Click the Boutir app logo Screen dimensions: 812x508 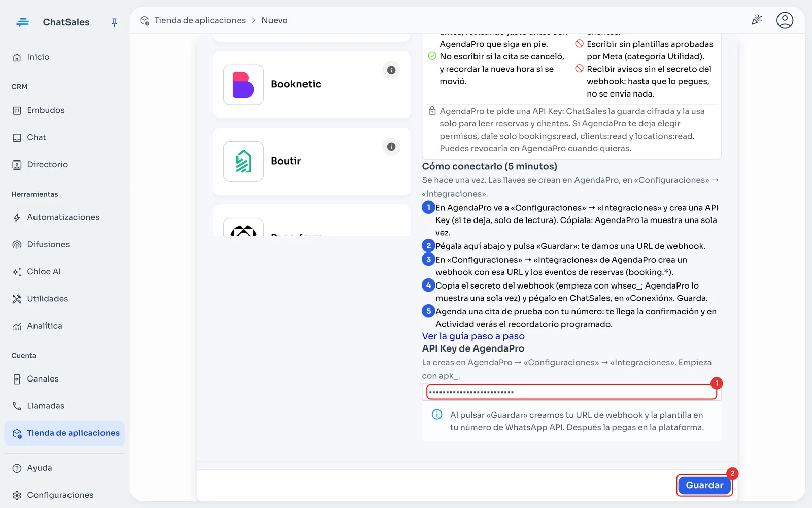[x=244, y=162]
